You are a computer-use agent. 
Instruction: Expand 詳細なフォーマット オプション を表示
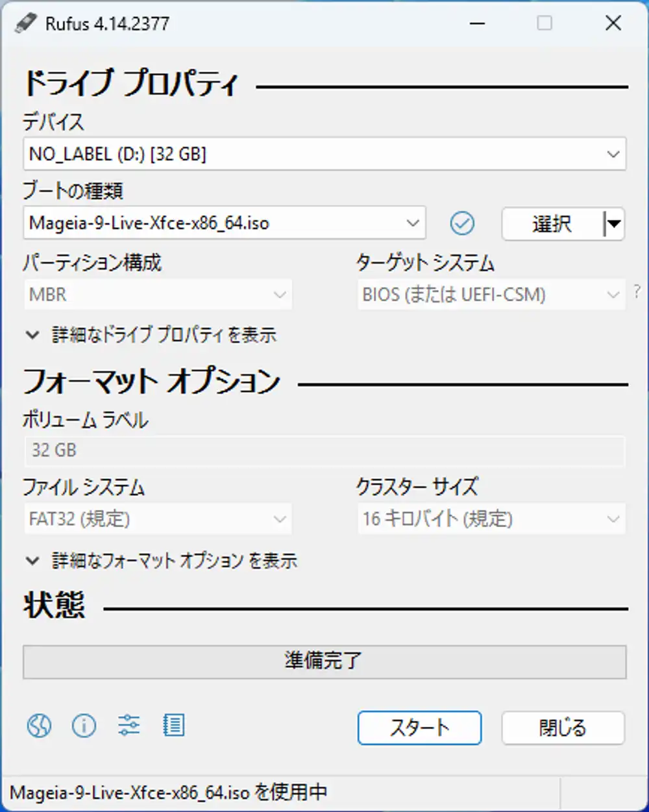161,560
